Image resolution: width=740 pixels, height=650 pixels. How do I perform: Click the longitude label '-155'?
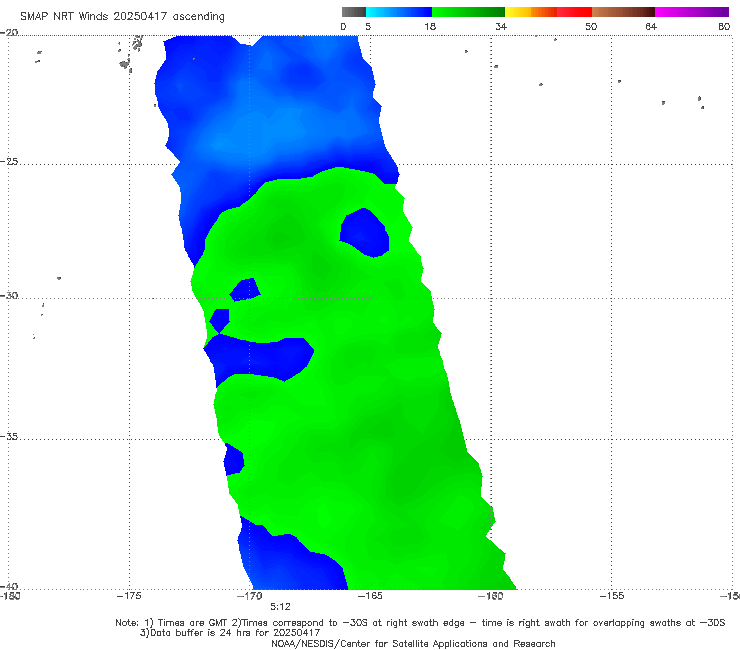click(612, 596)
